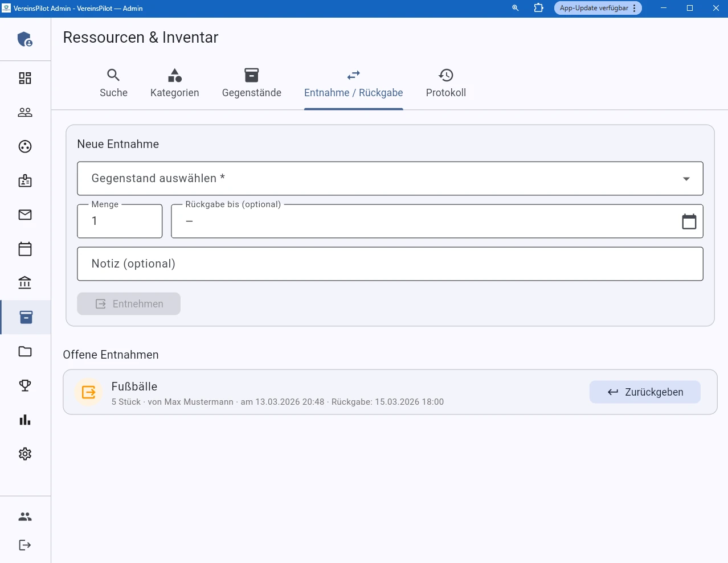This screenshot has width=728, height=563.
Task: Click Zurückgeben for Fußbälle
Action: coord(644,392)
